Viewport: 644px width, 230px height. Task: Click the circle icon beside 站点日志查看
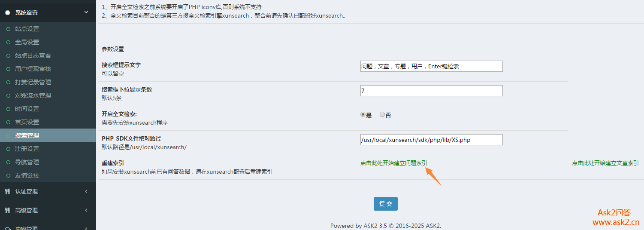coord(8,55)
